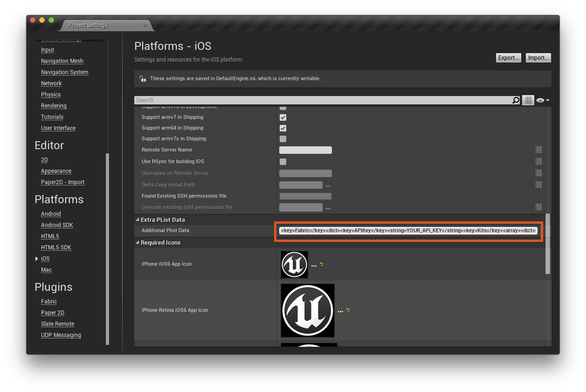Browse for iPhone Retina iOS6 App Icon ellipsis
Image resolution: width=586 pixels, height=392 pixels.
[x=340, y=311]
